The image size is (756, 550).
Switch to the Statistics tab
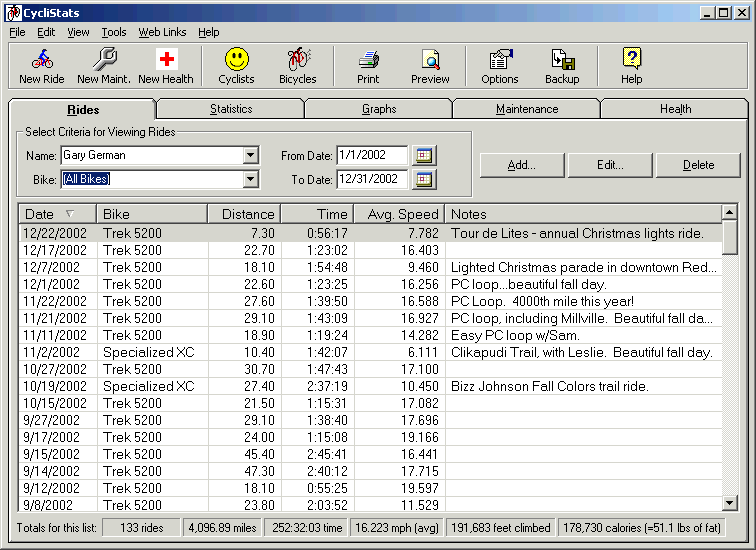[231, 109]
